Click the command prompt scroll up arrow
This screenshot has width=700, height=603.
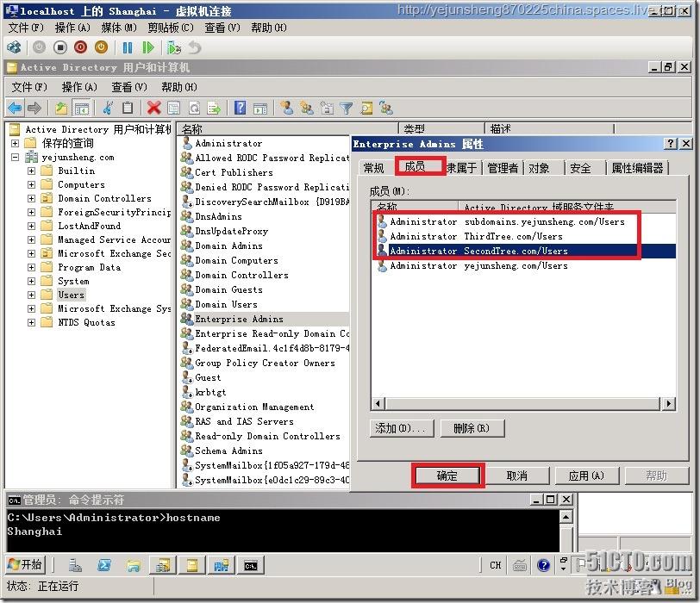(566, 517)
